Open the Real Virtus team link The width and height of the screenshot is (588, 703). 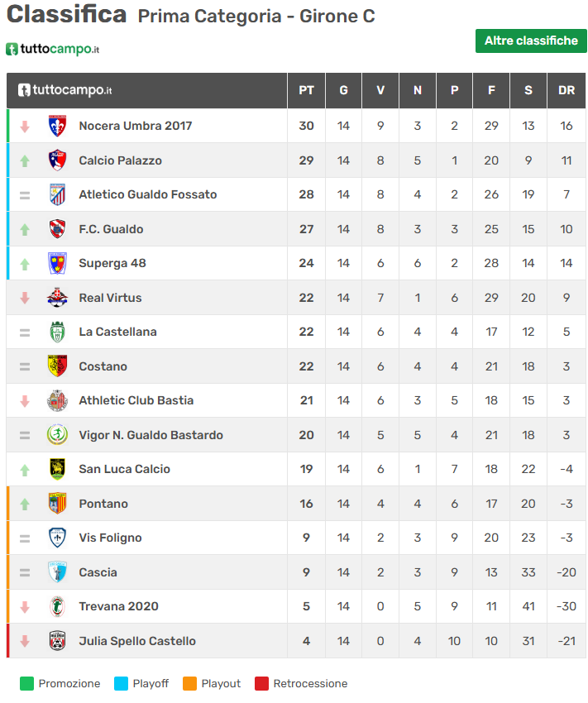pos(110,298)
